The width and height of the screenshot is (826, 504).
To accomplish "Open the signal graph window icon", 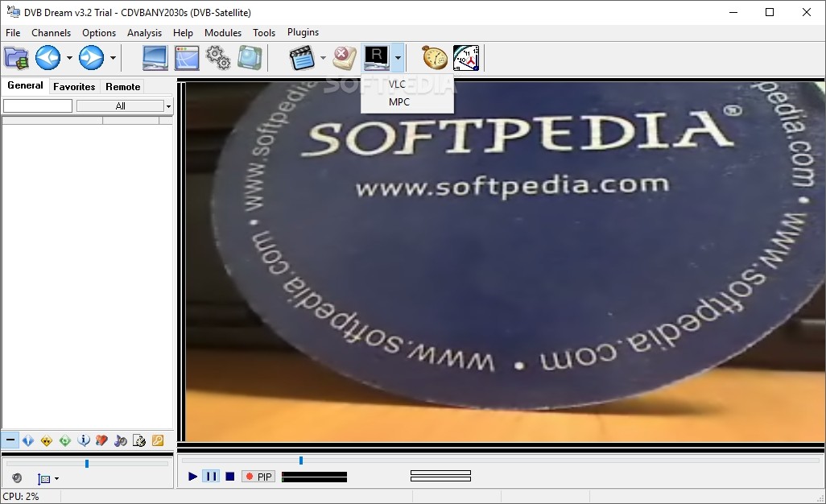I will (x=187, y=58).
